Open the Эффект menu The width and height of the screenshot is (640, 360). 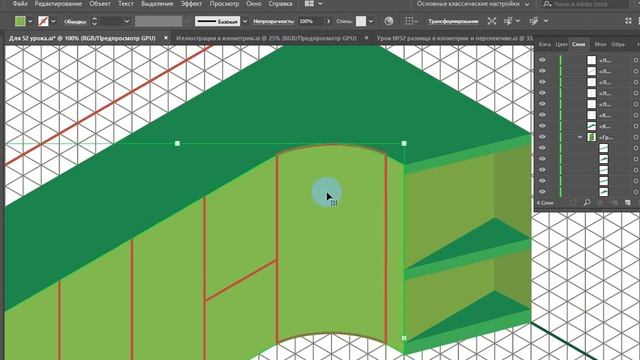[191, 4]
